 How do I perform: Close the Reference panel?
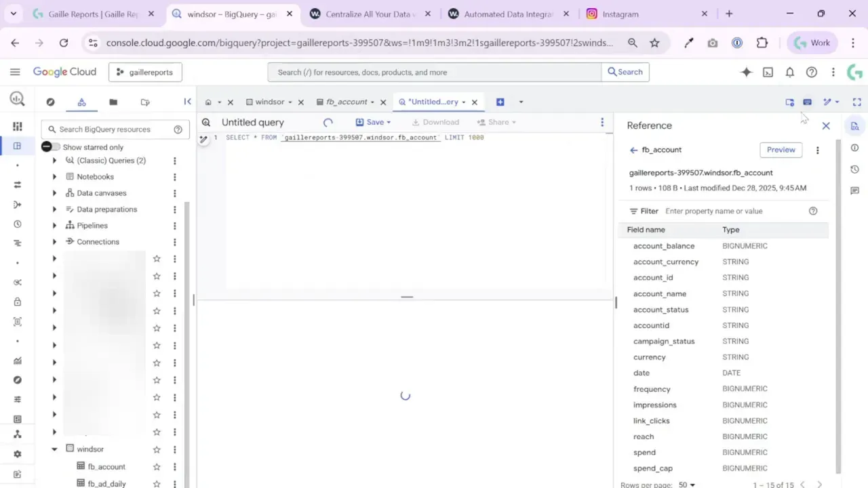click(826, 125)
